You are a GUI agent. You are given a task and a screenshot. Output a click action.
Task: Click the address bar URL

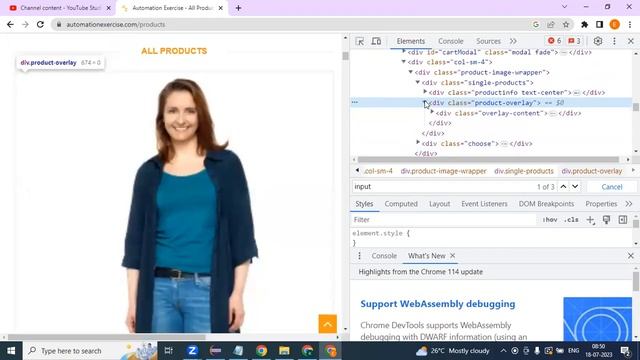point(116,24)
